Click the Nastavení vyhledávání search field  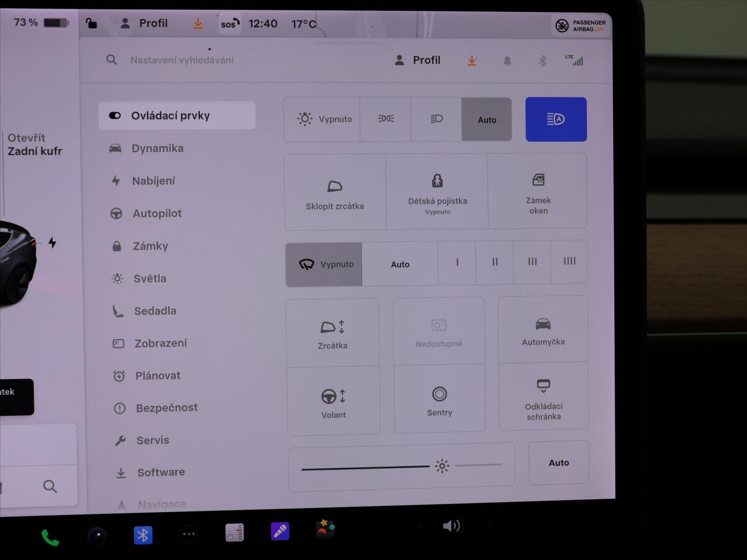click(x=182, y=60)
